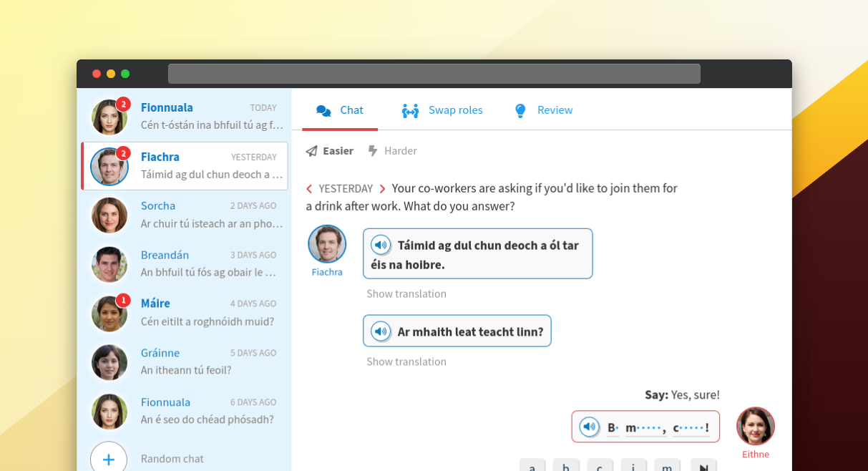868x471 pixels.
Task: Play audio for "Ar mhaith leat teacht linn?"
Action: point(380,330)
